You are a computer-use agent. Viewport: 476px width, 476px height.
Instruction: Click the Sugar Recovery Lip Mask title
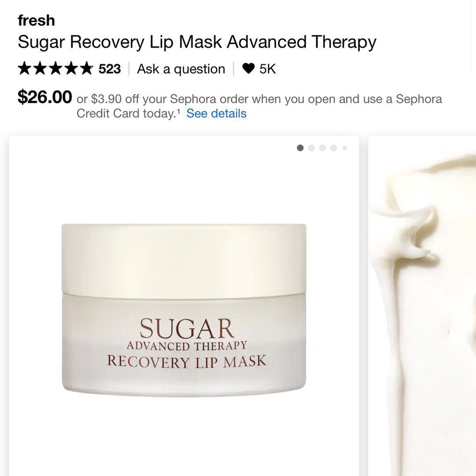coord(197,42)
